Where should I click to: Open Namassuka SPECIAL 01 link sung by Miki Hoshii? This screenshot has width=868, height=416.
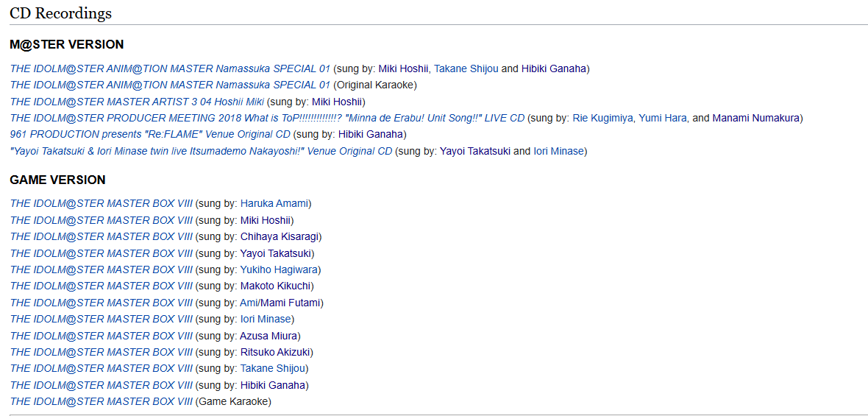[x=170, y=68]
